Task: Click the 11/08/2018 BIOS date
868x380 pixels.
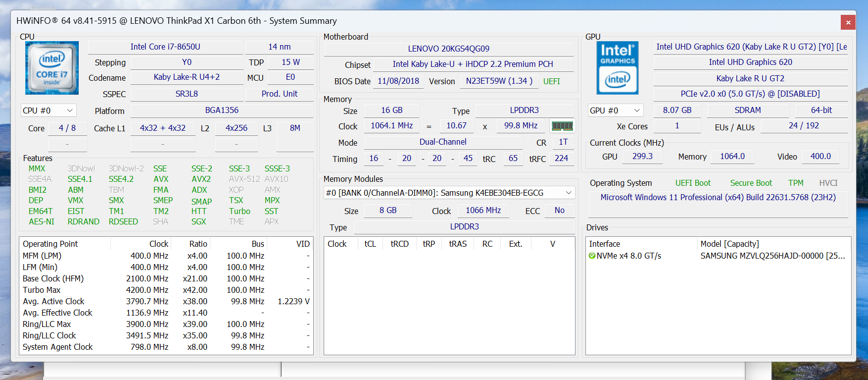Action: (398, 81)
